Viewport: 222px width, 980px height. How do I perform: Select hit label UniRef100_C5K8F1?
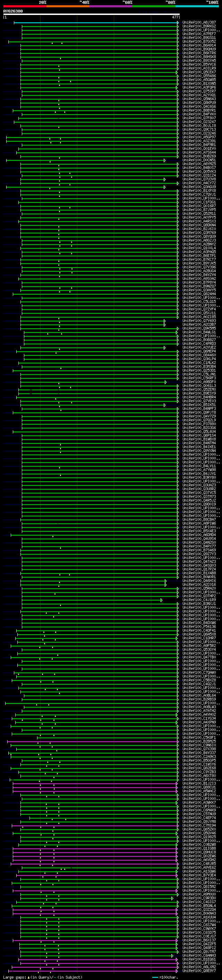pyautogui.click(x=199, y=738)
